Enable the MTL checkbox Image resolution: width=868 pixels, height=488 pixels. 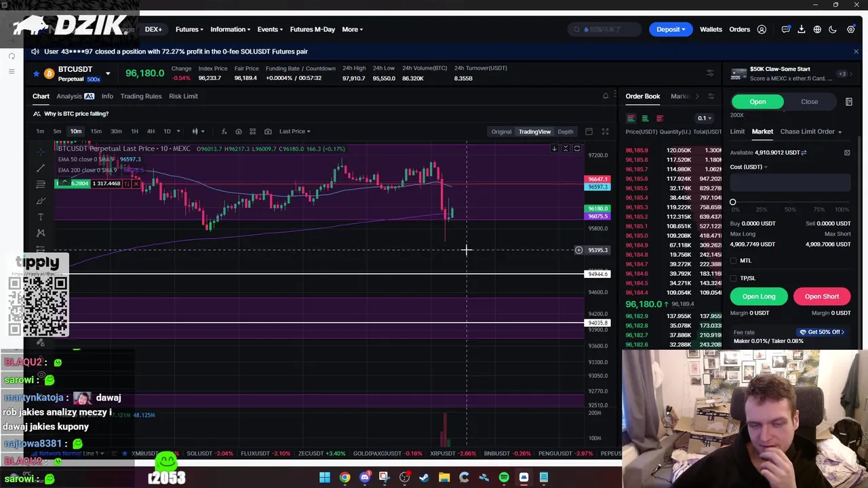click(733, 261)
